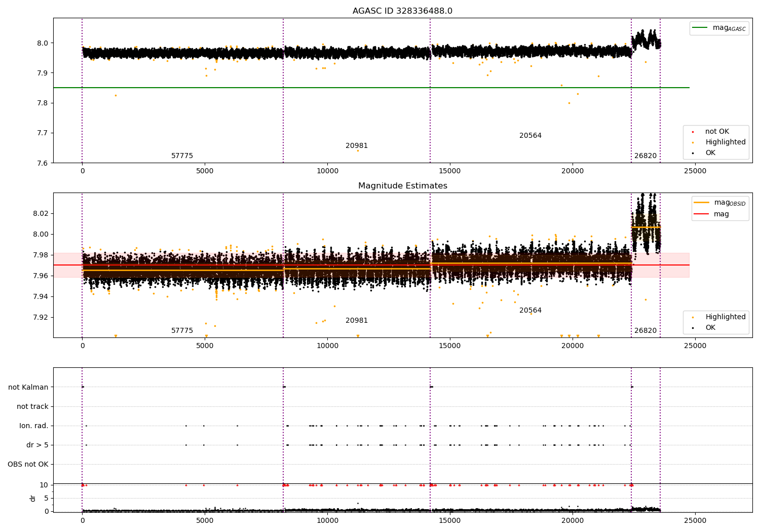
Task: Click obsid label 20564 in the top plot
Action: coord(530,136)
